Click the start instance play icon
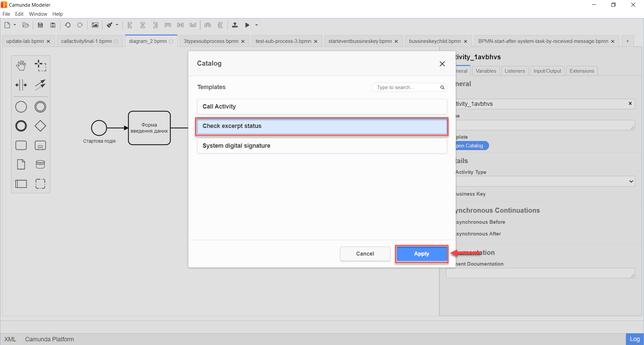The height and width of the screenshot is (345, 644). coord(247,25)
